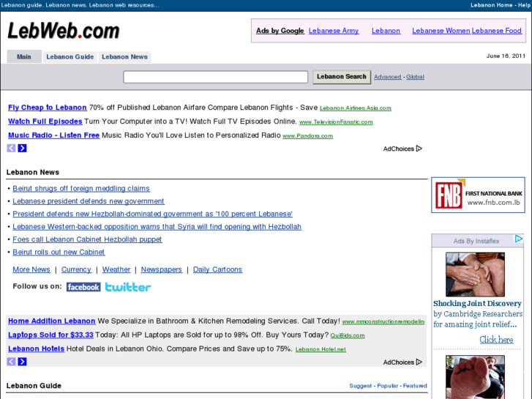532x399 pixels.
Task: Open Lebanon Hotels ad
Action: (37, 348)
